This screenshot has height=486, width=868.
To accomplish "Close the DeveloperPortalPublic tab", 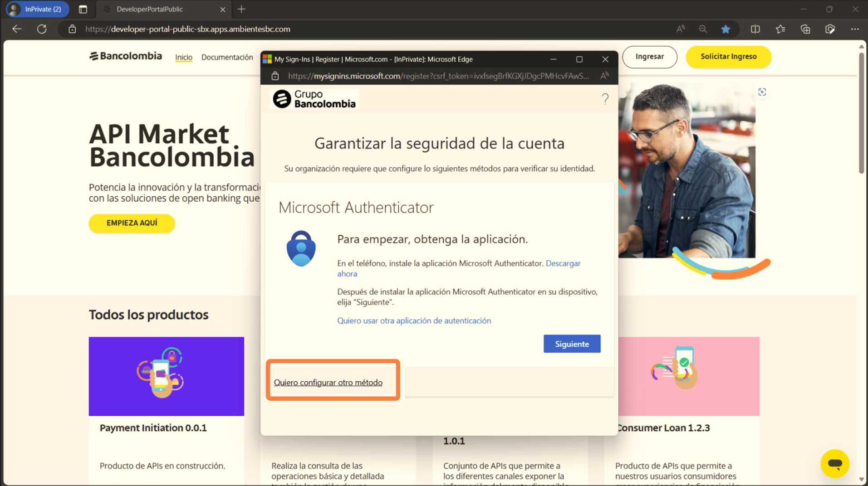I will pos(222,9).
